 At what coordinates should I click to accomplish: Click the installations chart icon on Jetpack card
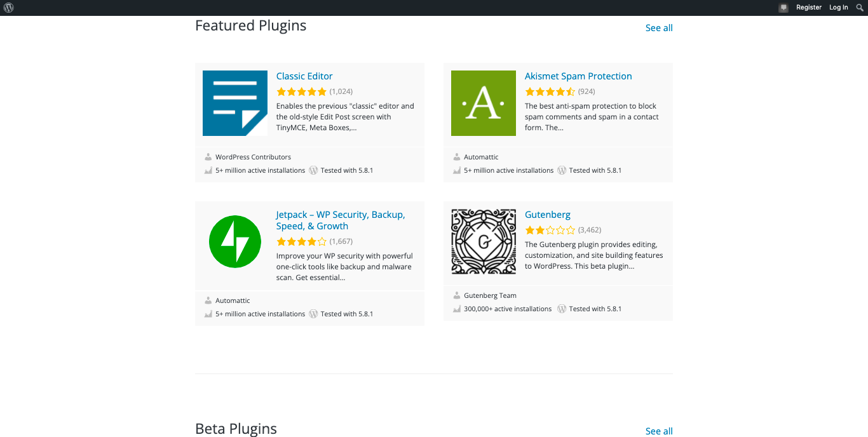point(208,314)
